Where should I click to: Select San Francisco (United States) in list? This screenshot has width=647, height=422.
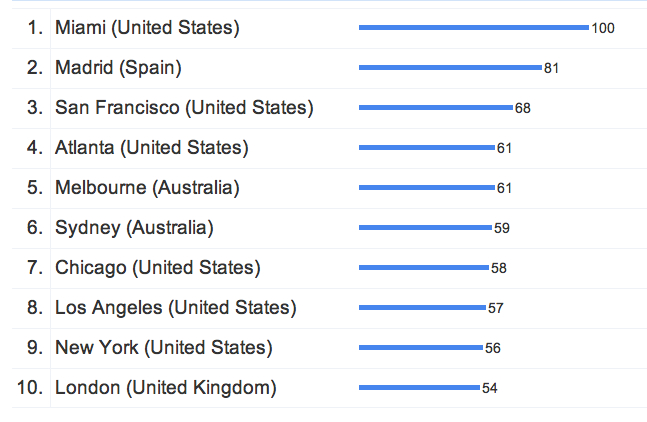[x=184, y=108]
